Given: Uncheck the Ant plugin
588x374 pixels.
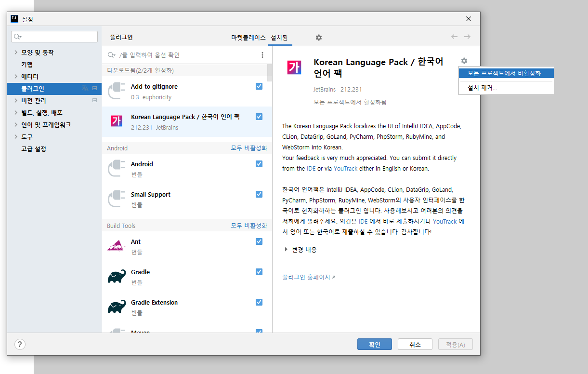Looking at the screenshot, I should click(259, 241).
